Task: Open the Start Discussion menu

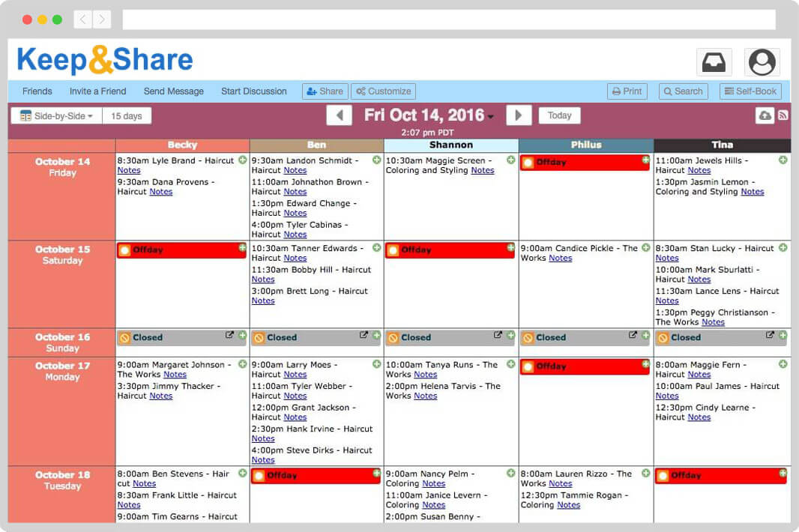Action: click(x=253, y=91)
